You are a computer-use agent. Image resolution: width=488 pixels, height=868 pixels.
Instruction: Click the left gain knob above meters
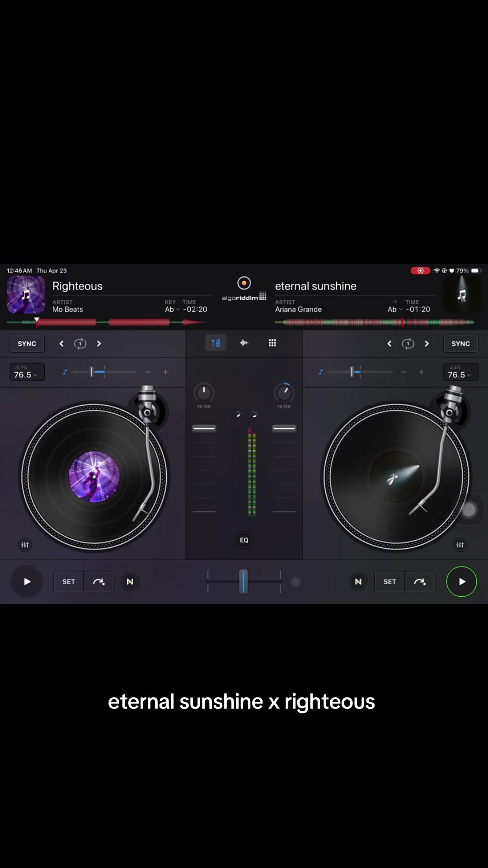tap(238, 415)
